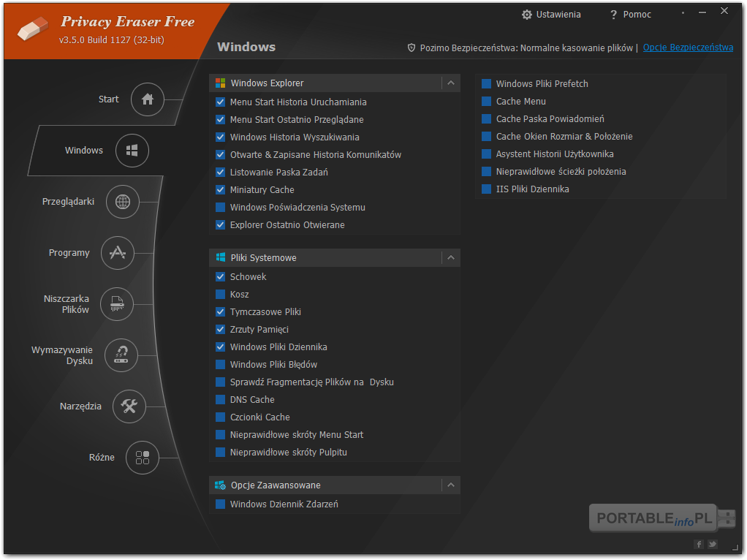Check Cache Okien Rozmiar & Położenie

pyautogui.click(x=486, y=137)
